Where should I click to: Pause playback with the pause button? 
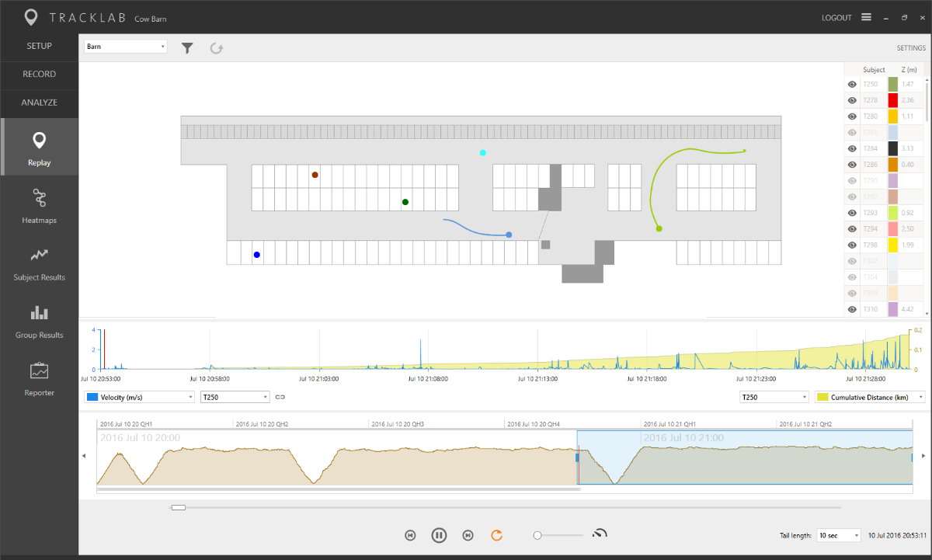pyautogui.click(x=439, y=534)
